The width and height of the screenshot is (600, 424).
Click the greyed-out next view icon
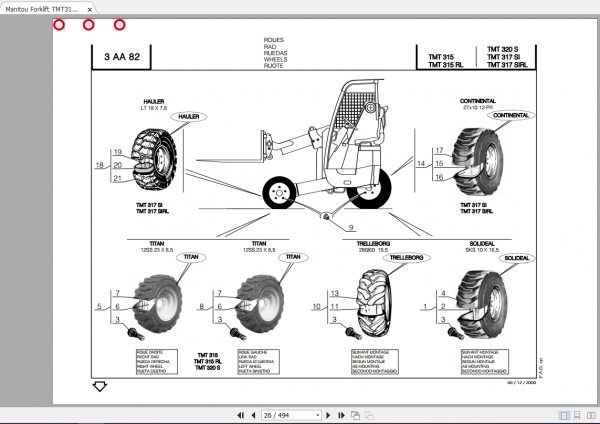pos(369,415)
